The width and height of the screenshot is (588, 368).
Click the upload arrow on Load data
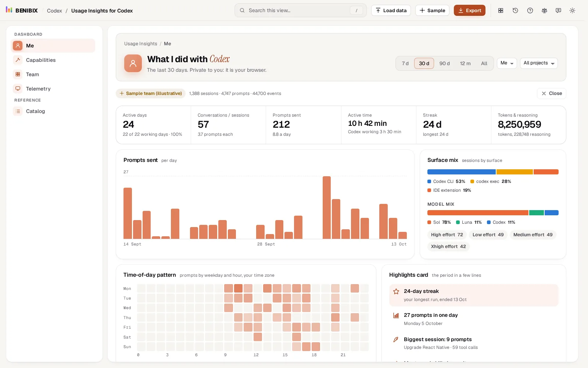point(378,10)
